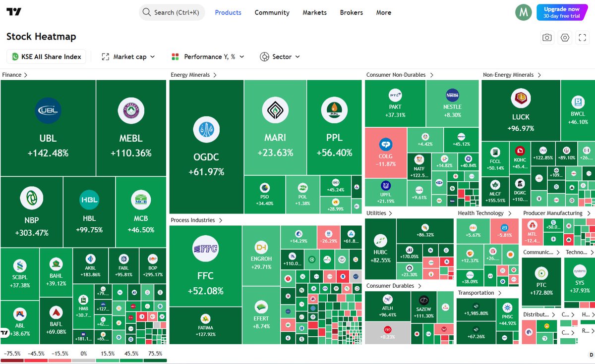Expand the Utilities sector
Viewport: 595px width, 364px height.
[379, 213]
